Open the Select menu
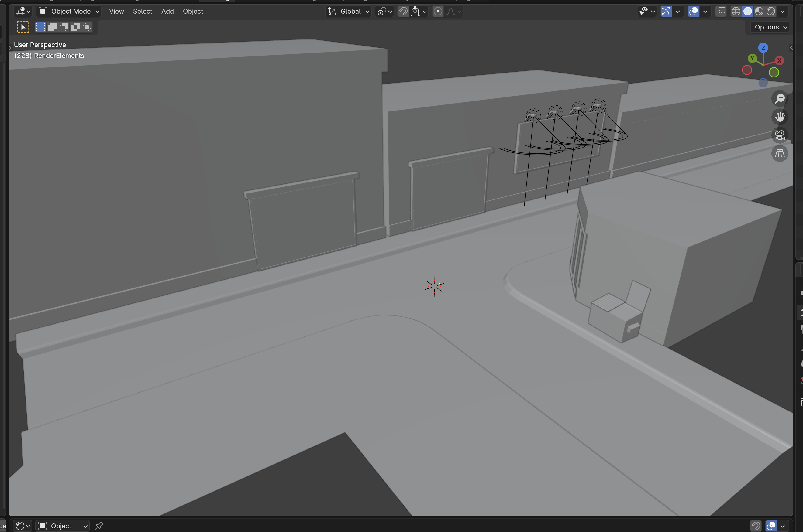Image resolution: width=803 pixels, height=532 pixels. [x=142, y=12]
